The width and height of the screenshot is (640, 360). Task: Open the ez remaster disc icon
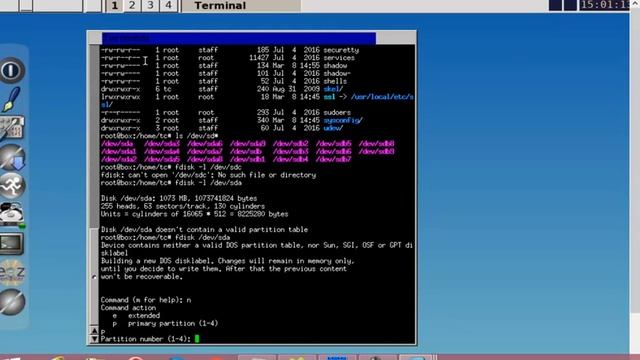tap(12, 272)
